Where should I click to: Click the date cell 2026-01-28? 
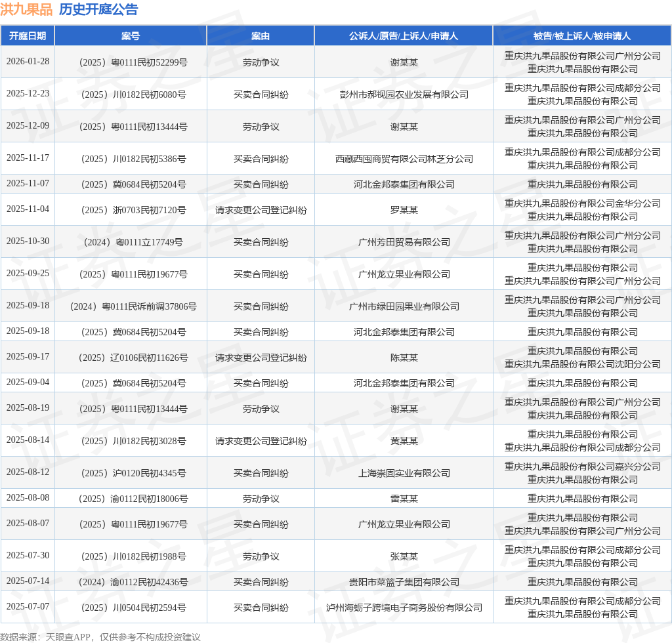coord(28,61)
